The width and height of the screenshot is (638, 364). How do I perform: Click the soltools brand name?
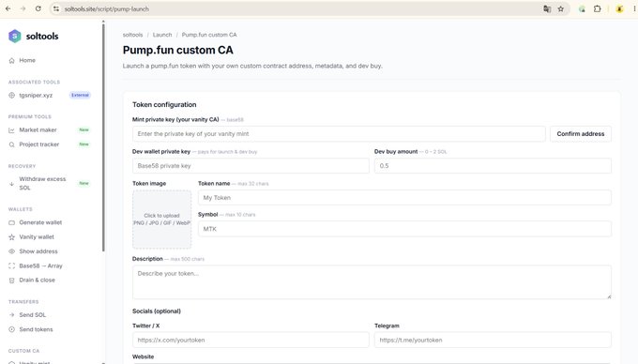(x=42, y=37)
